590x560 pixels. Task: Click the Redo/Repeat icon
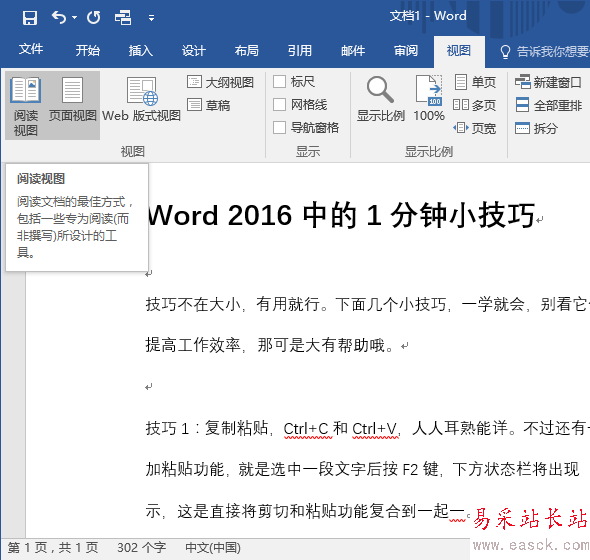tap(93, 17)
